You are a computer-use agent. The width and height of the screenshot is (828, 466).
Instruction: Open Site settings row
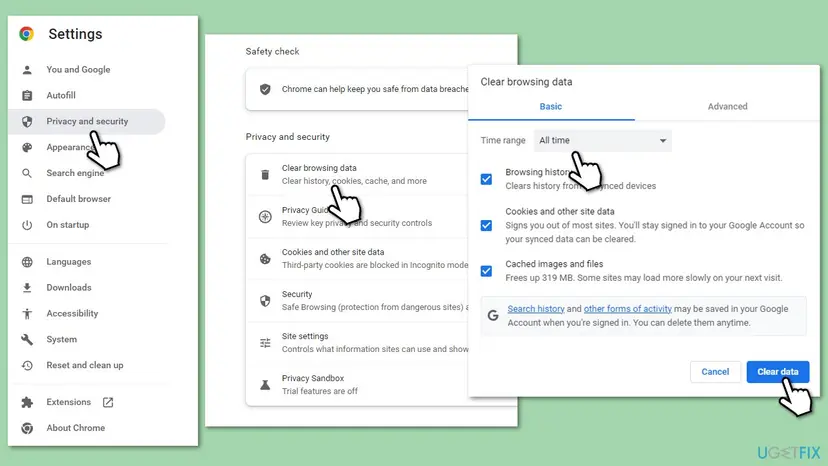[357, 343]
